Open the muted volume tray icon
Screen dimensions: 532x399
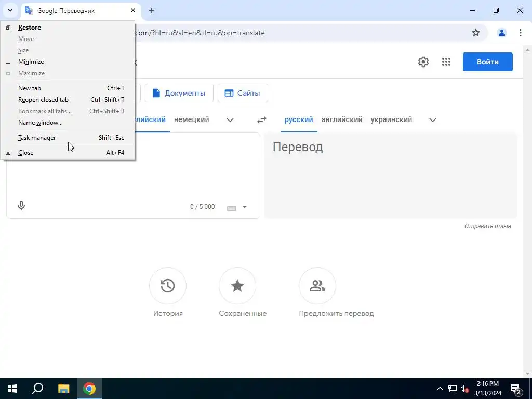pos(464,389)
